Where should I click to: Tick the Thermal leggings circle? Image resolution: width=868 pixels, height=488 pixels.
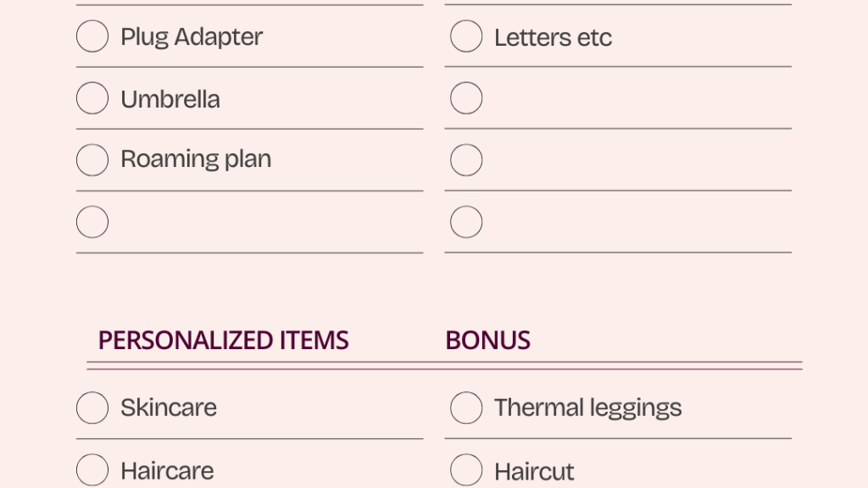click(x=466, y=408)
